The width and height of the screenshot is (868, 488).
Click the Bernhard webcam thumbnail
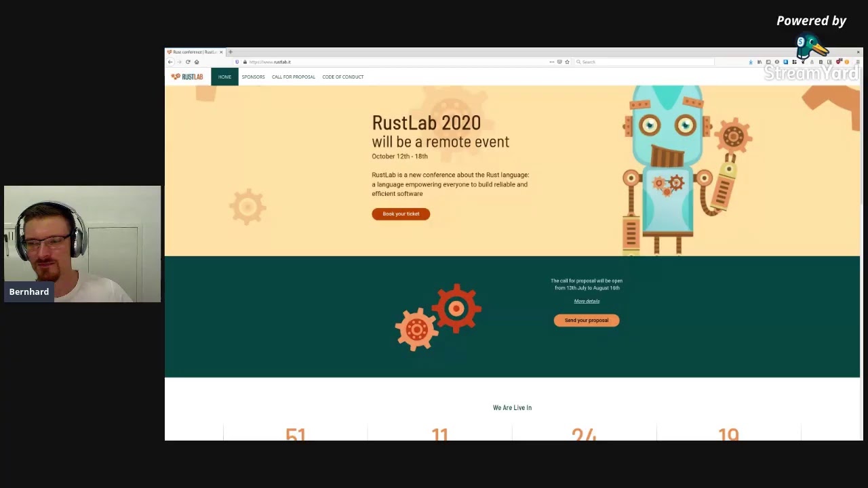[82, 244]
